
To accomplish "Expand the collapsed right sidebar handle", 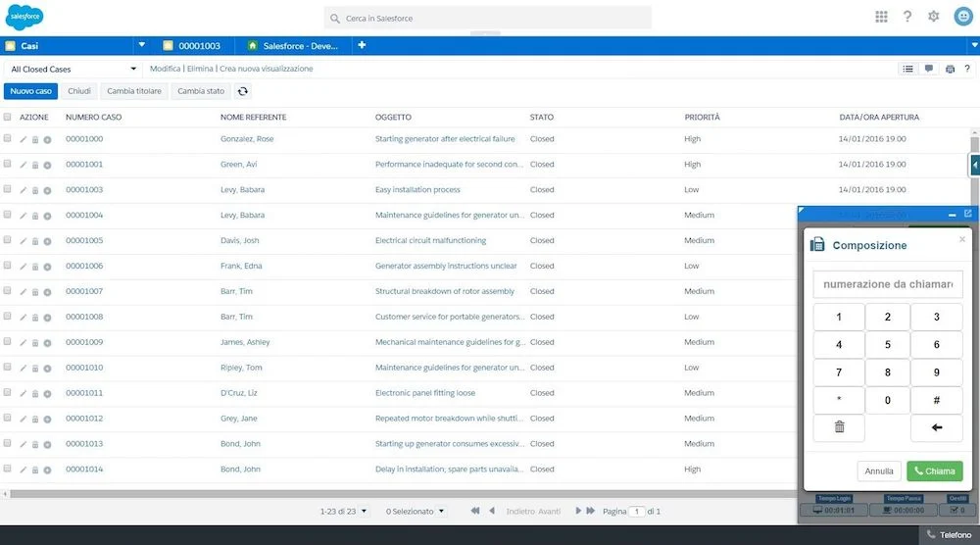I will 974,165.
